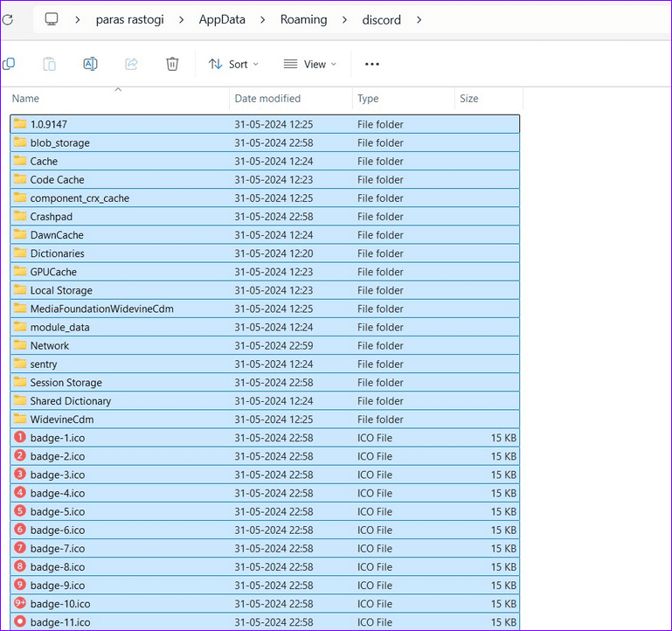
Task: Open the View dropdown
Action: click(310, 65)
